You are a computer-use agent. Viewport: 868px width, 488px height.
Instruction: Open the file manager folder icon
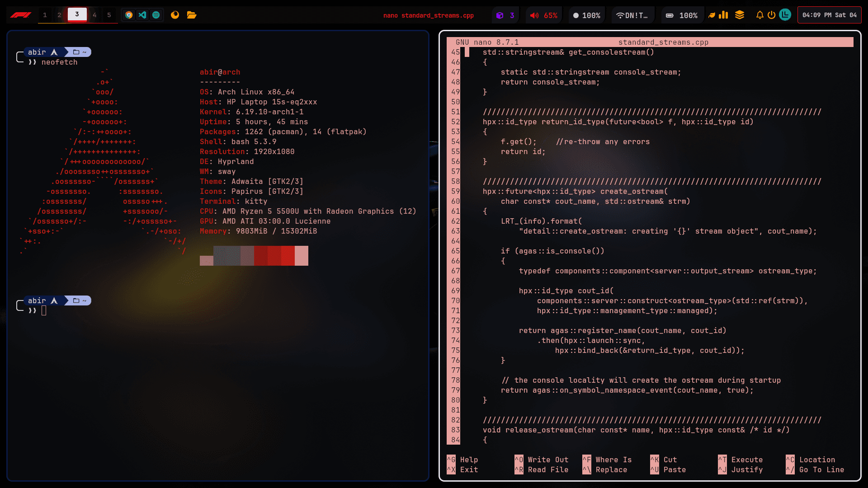pyautogui.click(x=192, y=15)
